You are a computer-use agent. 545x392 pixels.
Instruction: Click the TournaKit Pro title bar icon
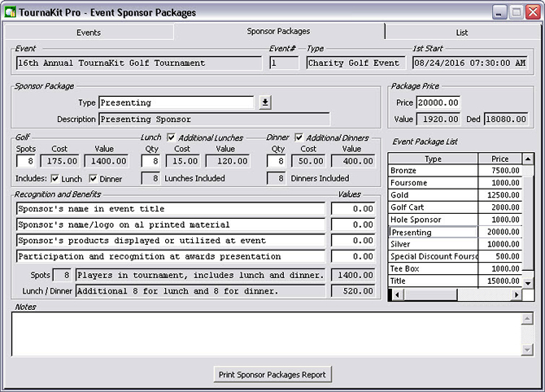(x=10, y=12)
